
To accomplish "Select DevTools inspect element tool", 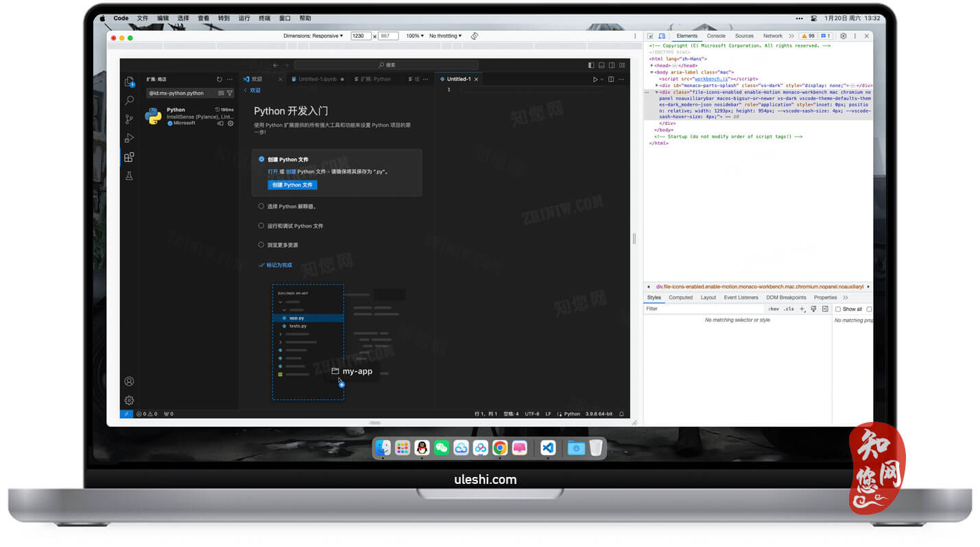I will pos(650,36).
